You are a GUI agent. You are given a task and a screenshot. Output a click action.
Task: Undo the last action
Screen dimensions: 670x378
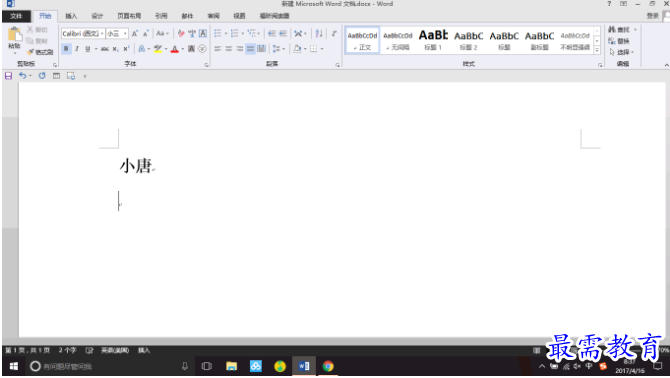pyautogui.click(x=22, y=76)
